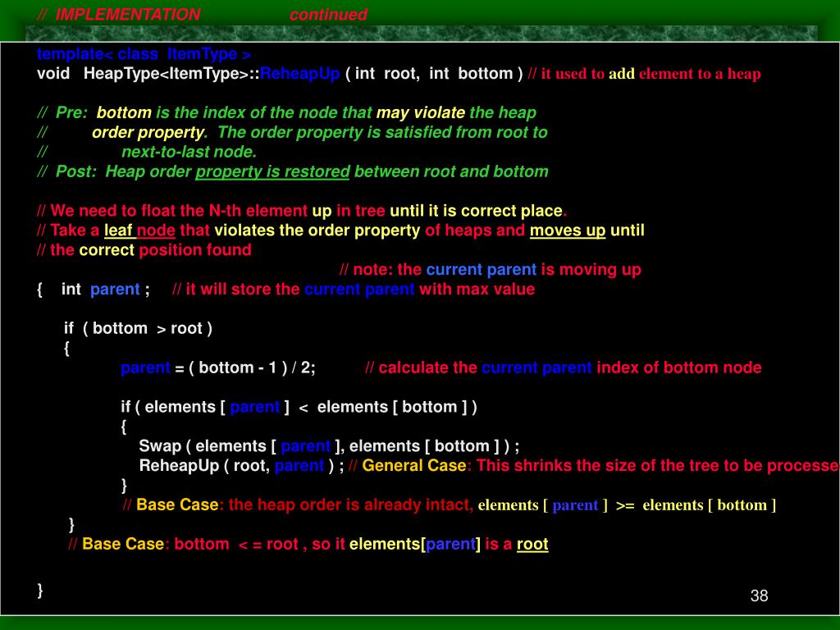Select the "template< class ItemType >" line
Image resolution: width=840 pixels, height=630 pixels.
click(x=144, y=54)
